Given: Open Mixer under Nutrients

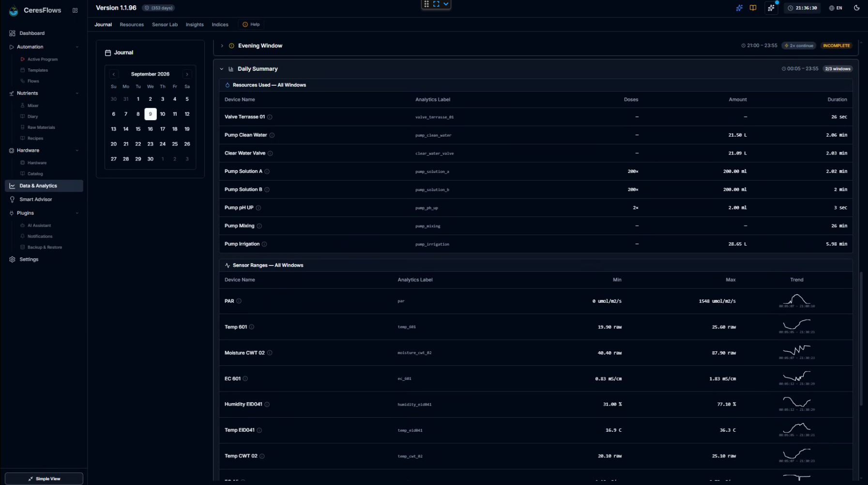Looking at the screenshot, I should pyautogui.click(x=33, y=106).
